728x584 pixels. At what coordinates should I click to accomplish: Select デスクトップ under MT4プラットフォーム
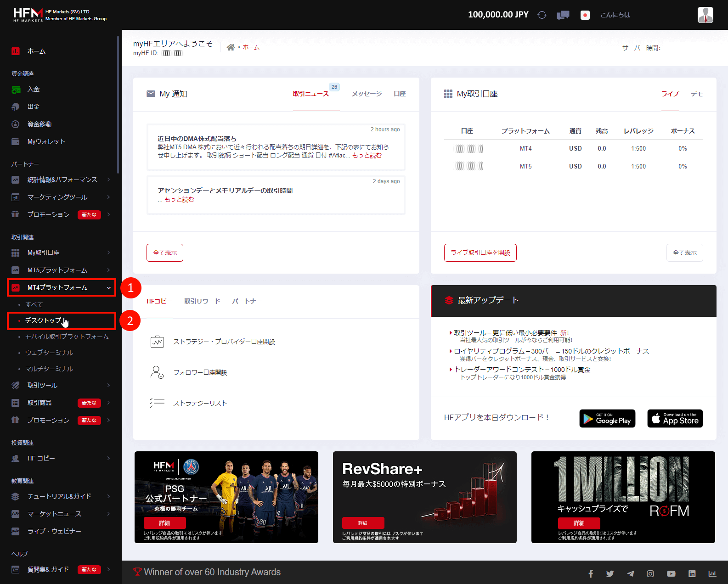pos(43,320)
